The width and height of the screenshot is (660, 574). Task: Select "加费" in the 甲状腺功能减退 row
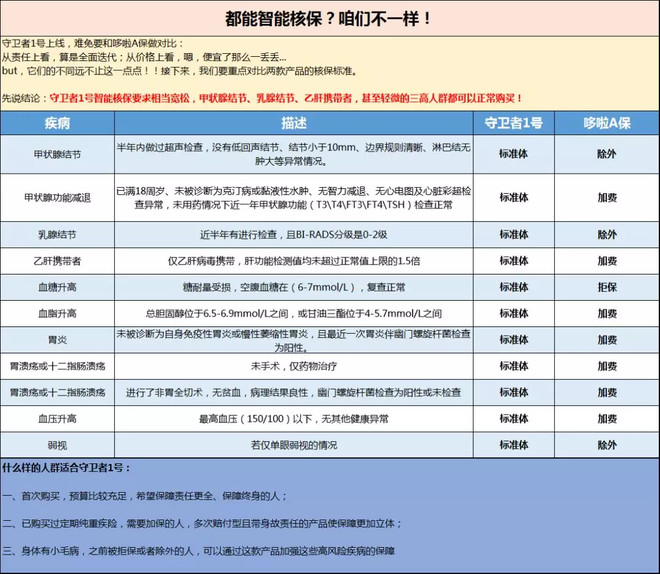(607, 197)
